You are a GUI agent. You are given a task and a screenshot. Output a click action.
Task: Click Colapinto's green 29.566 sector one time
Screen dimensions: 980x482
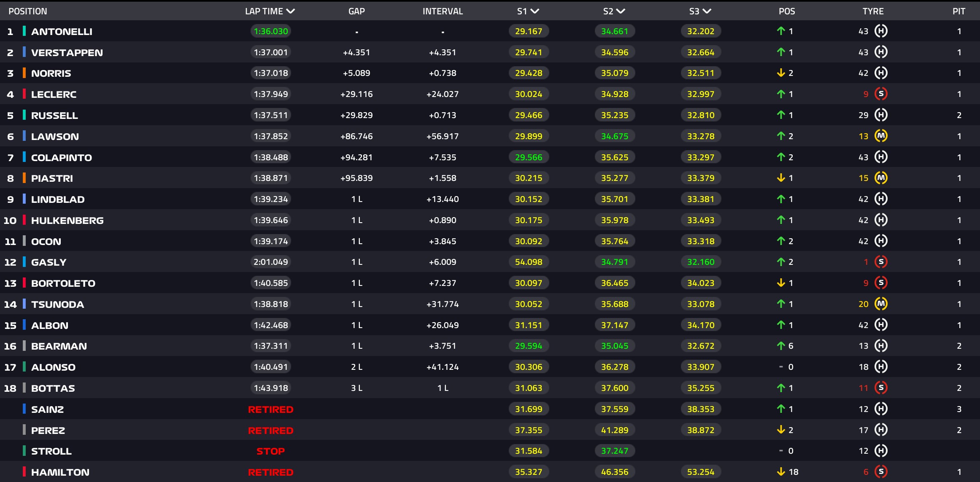(x=529, y=157)
